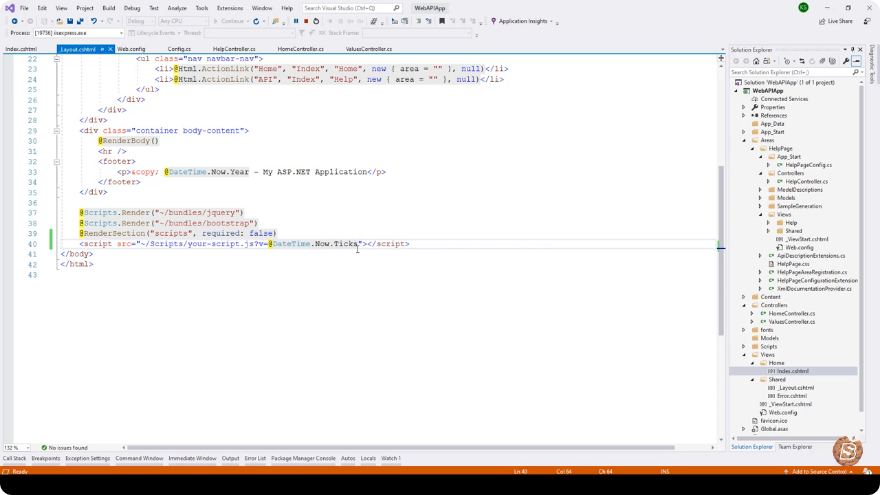Open the Analyze menu

(177, 8)
